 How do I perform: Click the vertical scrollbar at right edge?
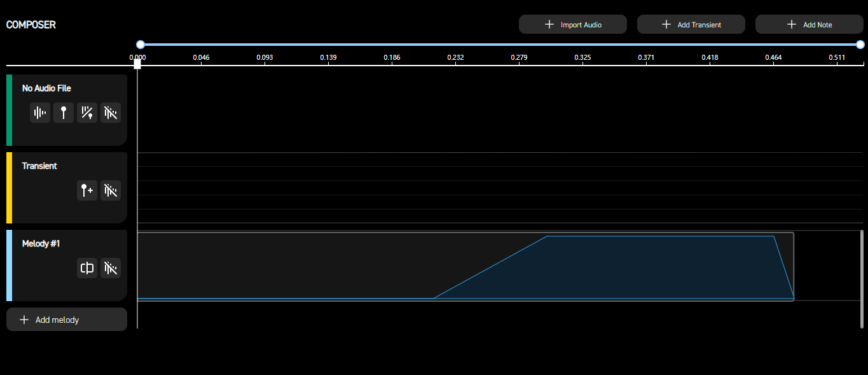pyautogui.click(x=862, y=279)
